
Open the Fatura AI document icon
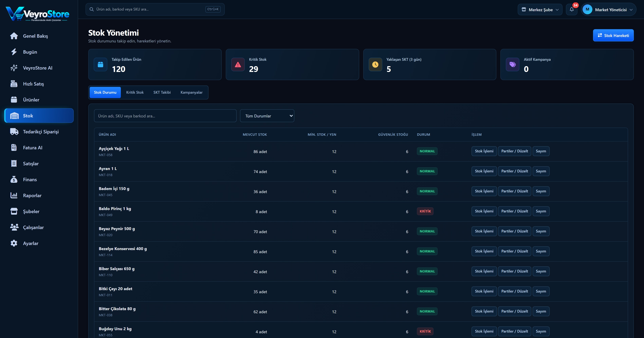point(14,148)
